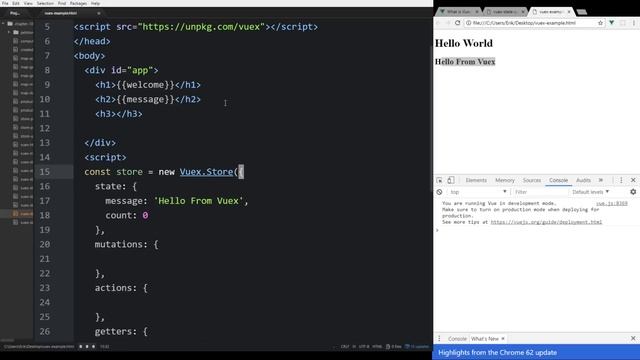This screenshot has height=360, width=640.
Task: Bookmark this page with the star icon
Action: tap(600, 23)
